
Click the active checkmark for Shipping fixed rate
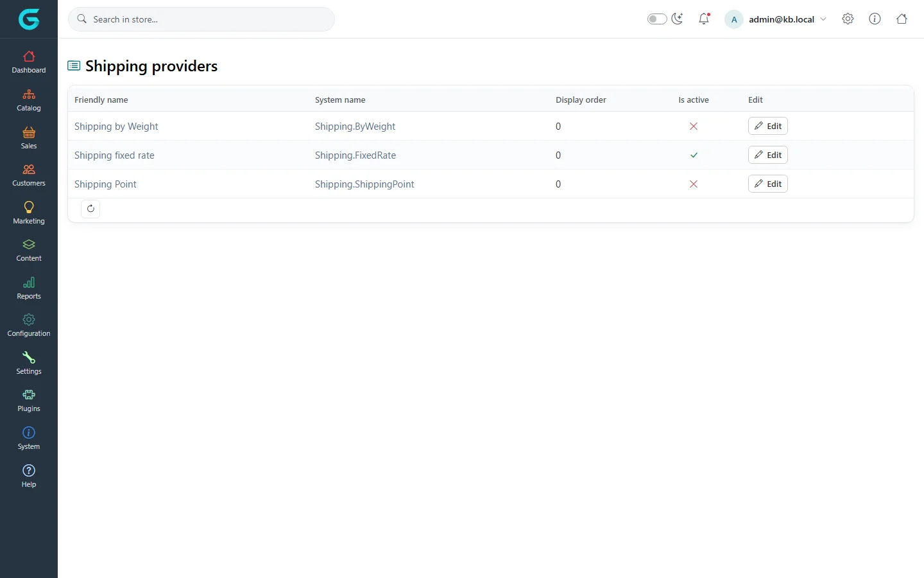click(694, 155)
